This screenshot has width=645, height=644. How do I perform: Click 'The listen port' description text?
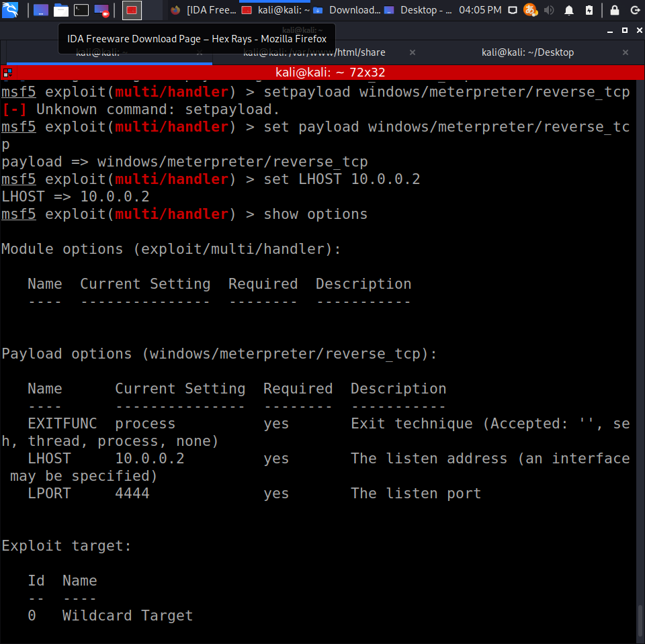point(416,494)
